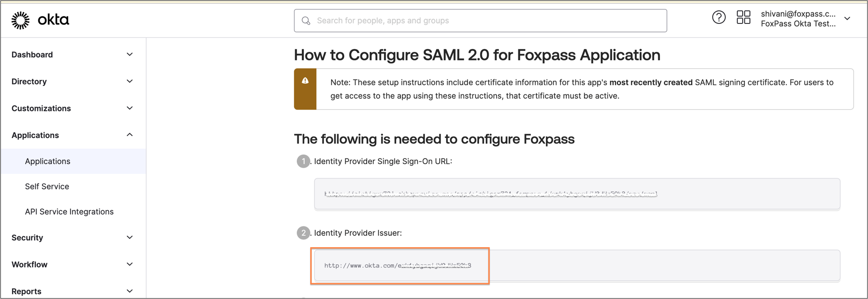This screenshot has width=868, height=299.
Task: Expand the Directory section chevron
Action: click(x=129, y=82)
